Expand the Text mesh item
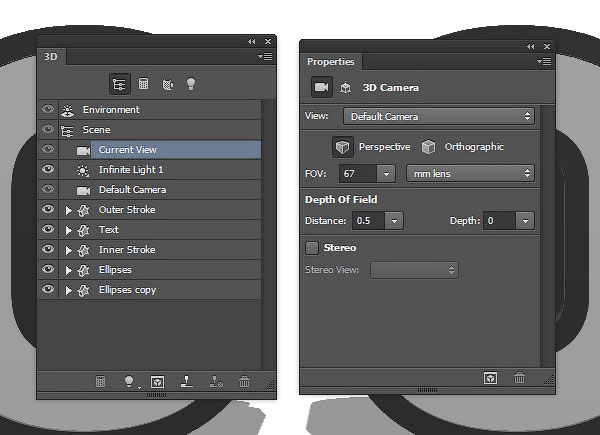The image size is (600, 435). click(x=68, y=230)
